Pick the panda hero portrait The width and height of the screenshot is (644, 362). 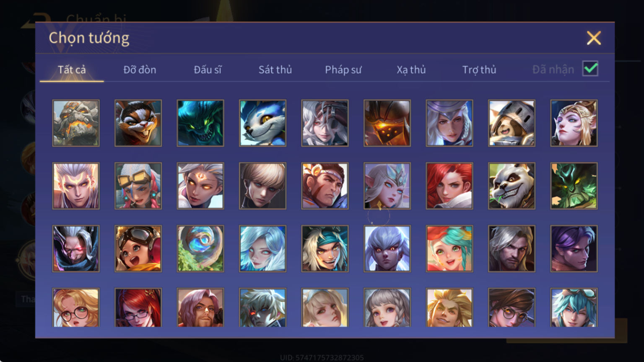[512, 186]
